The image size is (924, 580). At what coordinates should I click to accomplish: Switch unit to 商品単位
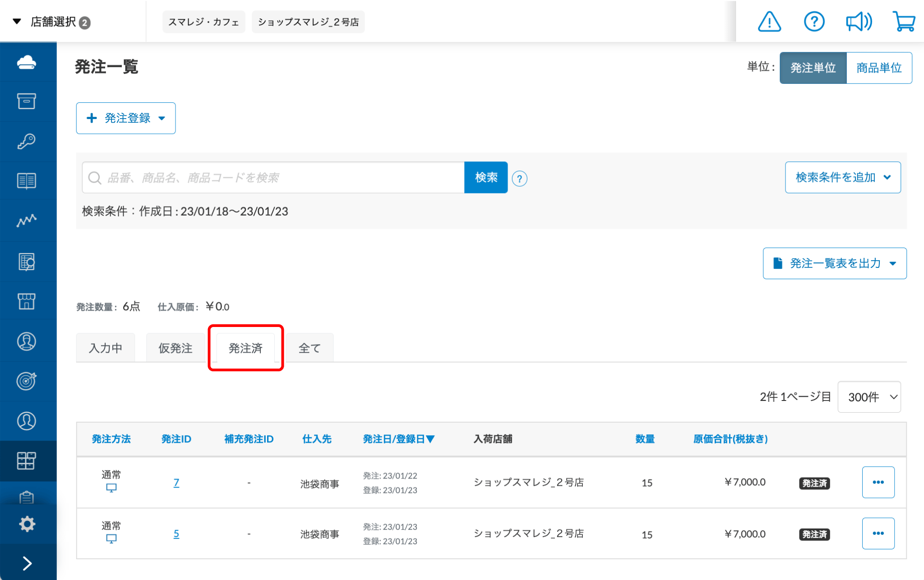tap(878, 68)
